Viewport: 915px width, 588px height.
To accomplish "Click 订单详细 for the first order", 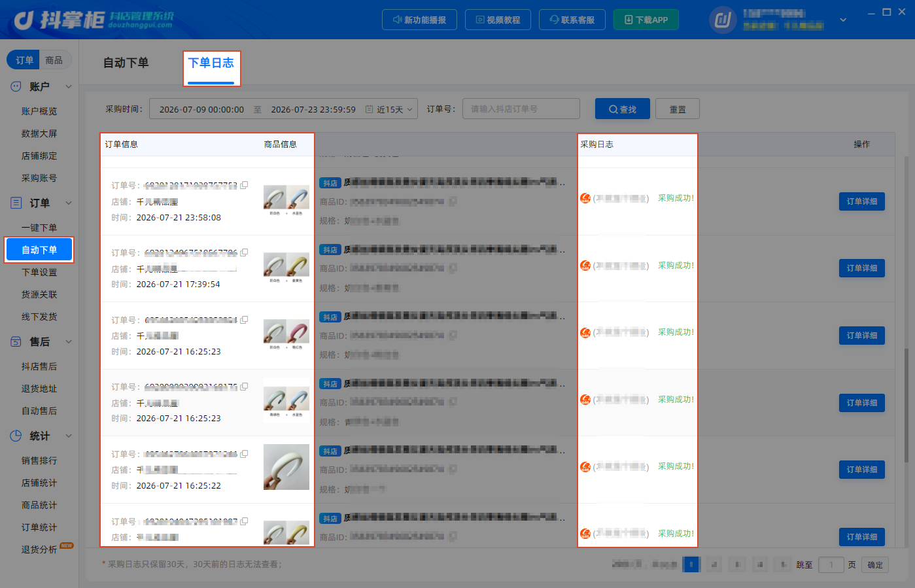I will 862,201.
